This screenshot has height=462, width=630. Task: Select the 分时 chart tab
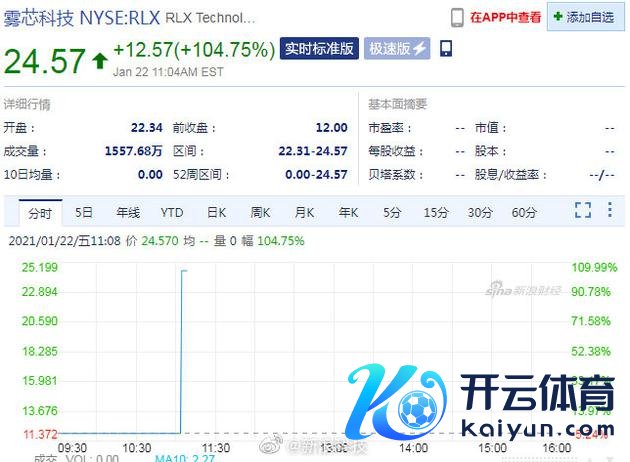[40, 213]
